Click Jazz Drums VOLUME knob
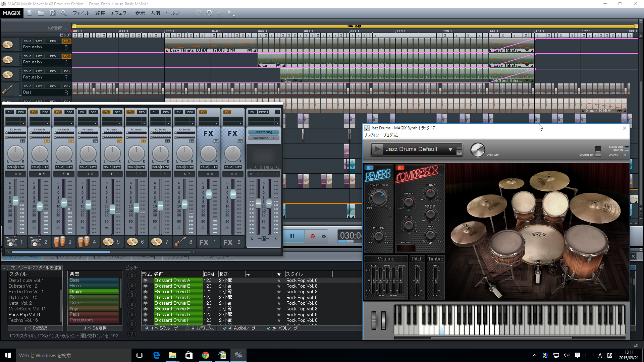The image size is (644, 362). (478, 149)
